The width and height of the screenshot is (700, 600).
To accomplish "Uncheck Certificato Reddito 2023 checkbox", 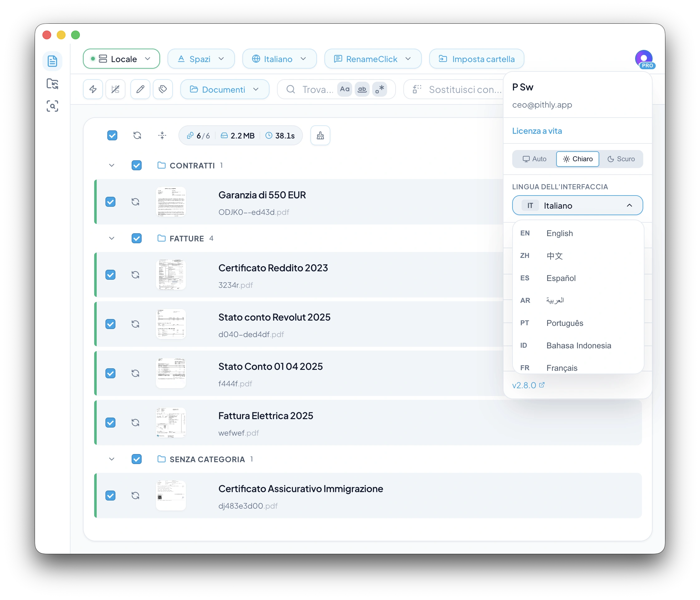I will point(110,275).
